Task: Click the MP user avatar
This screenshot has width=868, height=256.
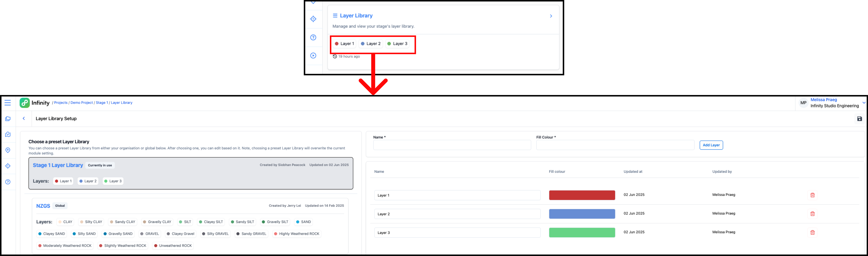Action: pos(804,103)
